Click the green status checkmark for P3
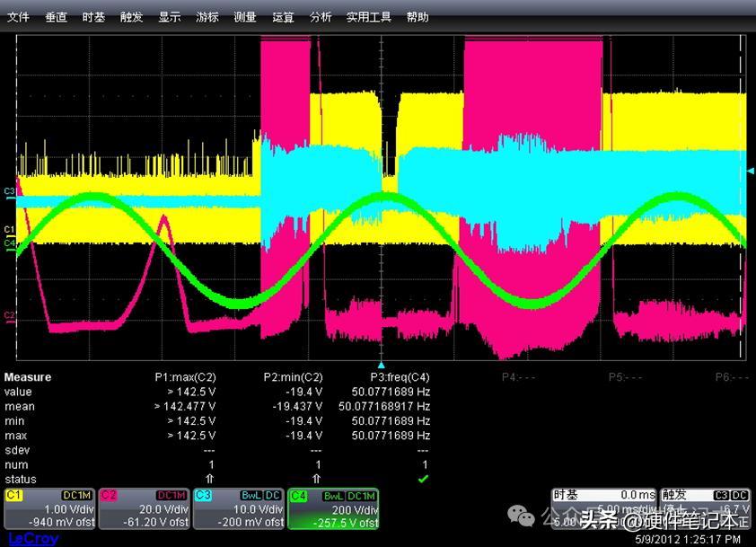 [424, 479]
